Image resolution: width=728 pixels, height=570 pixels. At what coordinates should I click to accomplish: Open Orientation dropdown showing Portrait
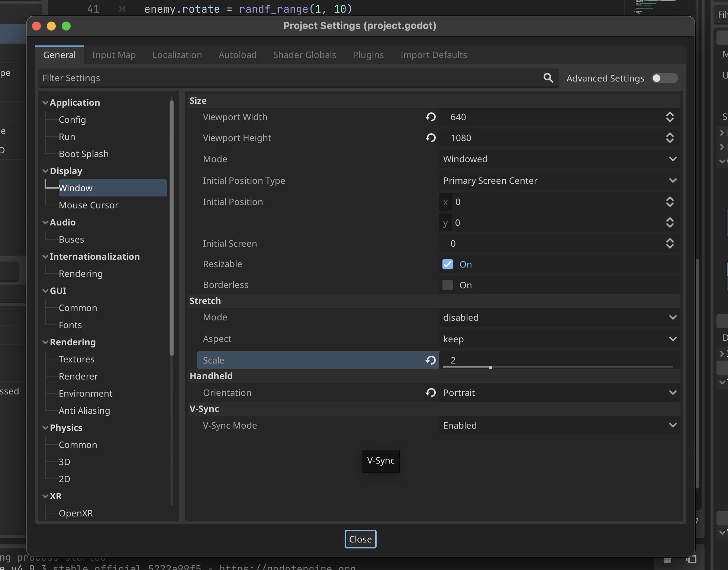click(560, 393)
